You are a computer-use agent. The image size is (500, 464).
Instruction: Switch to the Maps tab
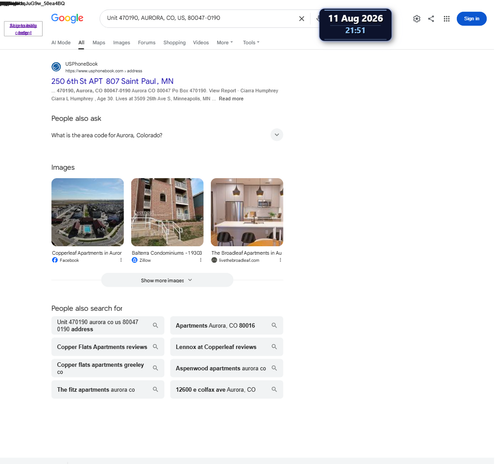pyautogui.click(x=99, y=43)
